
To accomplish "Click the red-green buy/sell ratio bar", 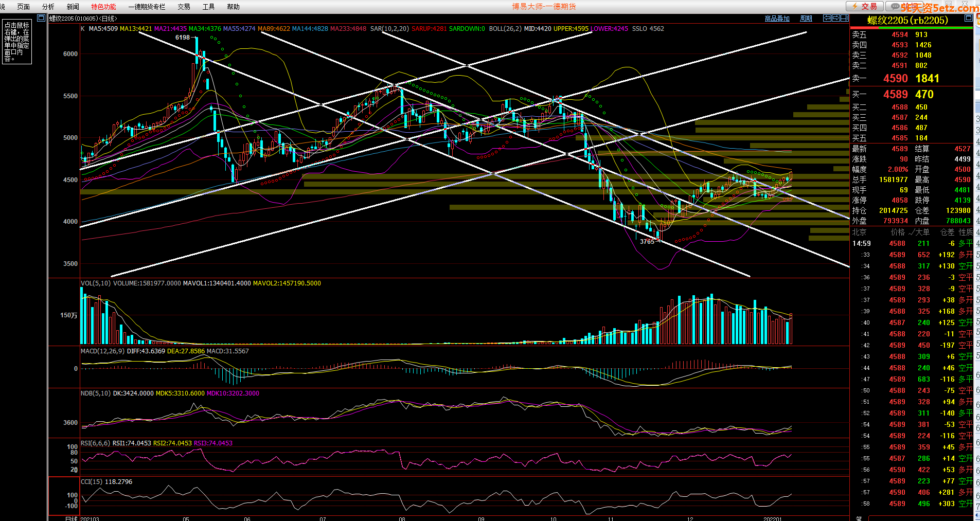I will click(911, 28).
